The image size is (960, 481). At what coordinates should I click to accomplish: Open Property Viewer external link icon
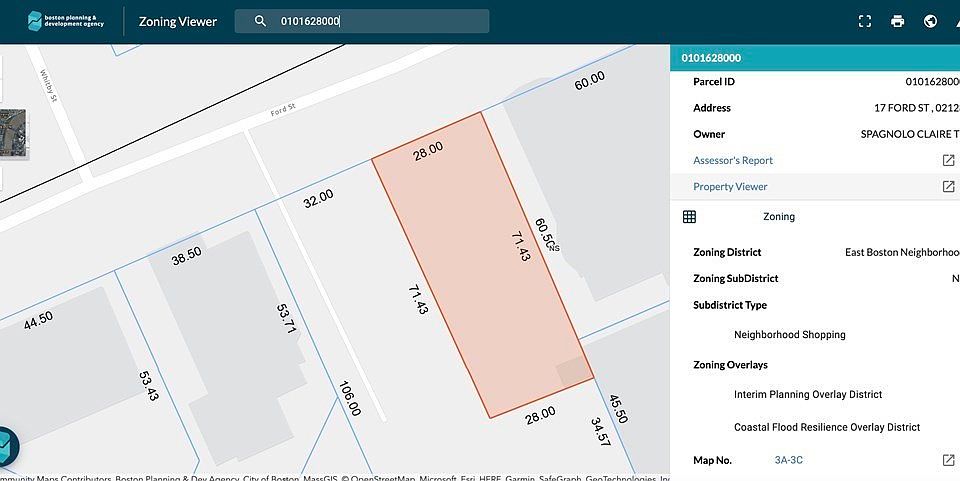click(948, 186)
